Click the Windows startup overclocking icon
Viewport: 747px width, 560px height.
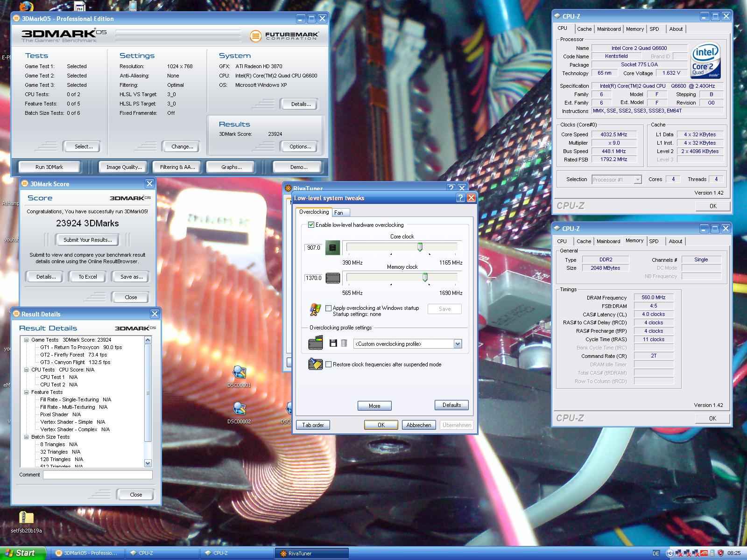pos(315,309)
